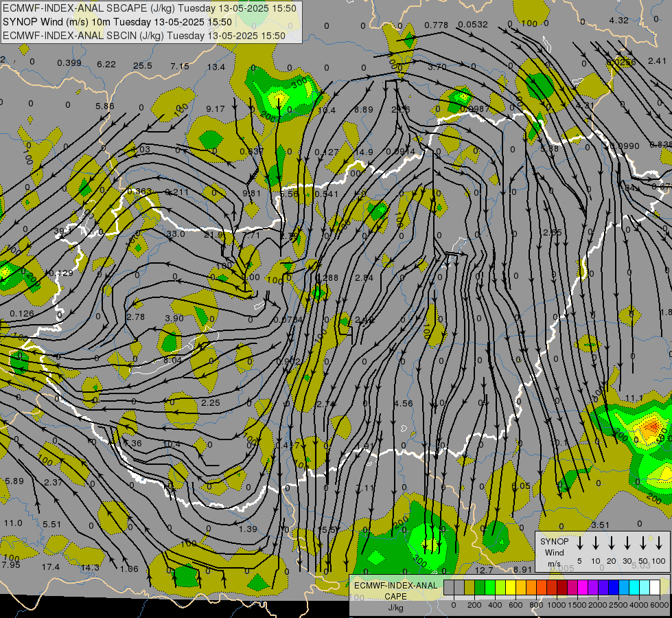672x618 pixels.
Task: Pick the pure blue swatch in CAPE legend
Action: tap(613, 588)
